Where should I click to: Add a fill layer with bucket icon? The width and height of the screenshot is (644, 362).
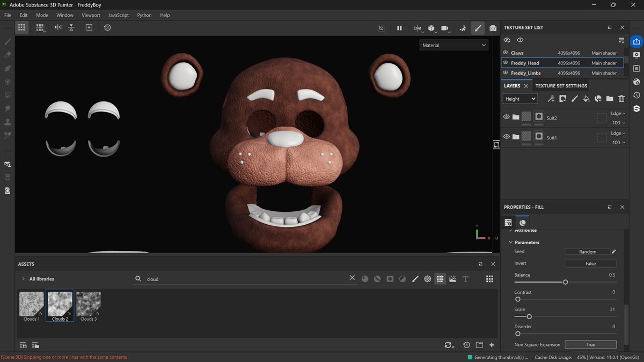click(x=586, y=99)
